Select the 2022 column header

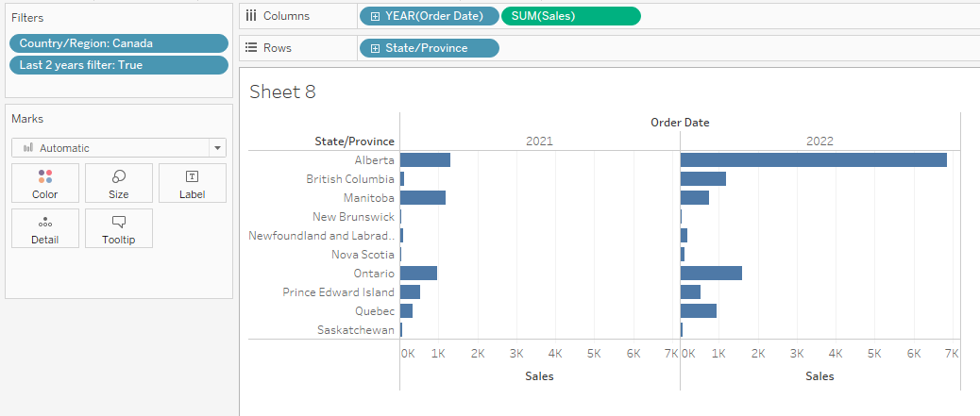[819, 141]
